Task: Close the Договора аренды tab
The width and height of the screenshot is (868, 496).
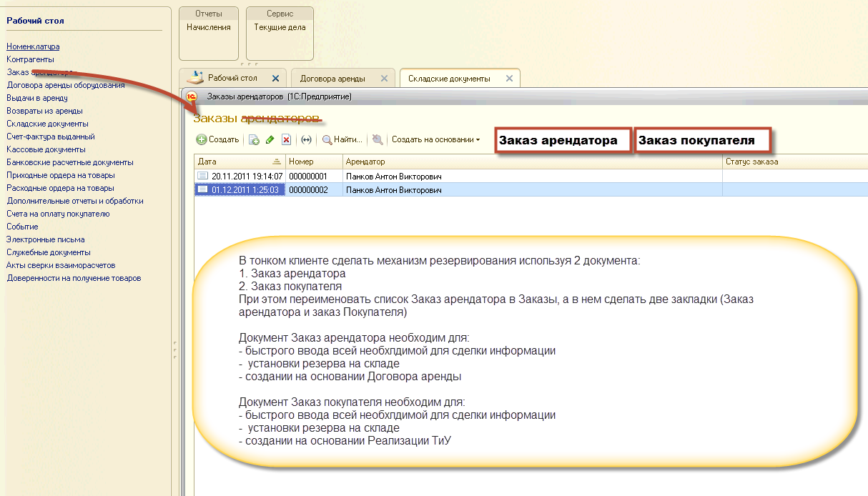Action: coord(384,79)
